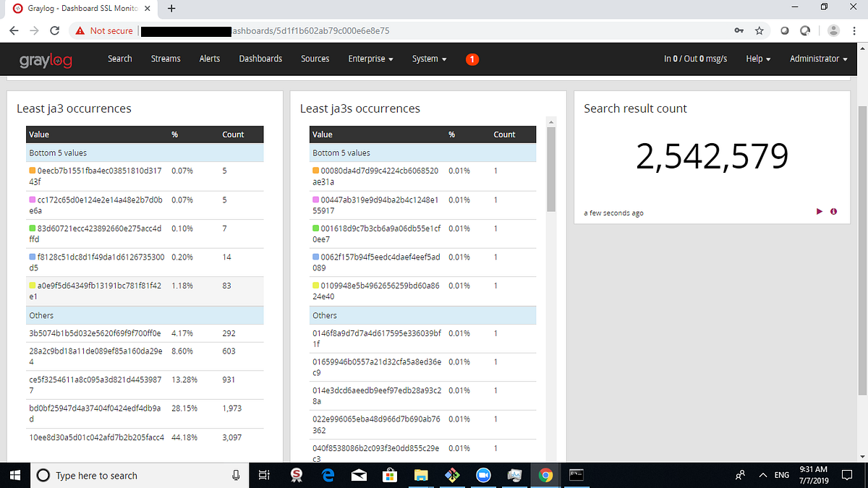This screenshot has height=488, width=868.
Task: Click the orange swatch for 0eecb7b1551fba4ec
Action: pos(32,171)
